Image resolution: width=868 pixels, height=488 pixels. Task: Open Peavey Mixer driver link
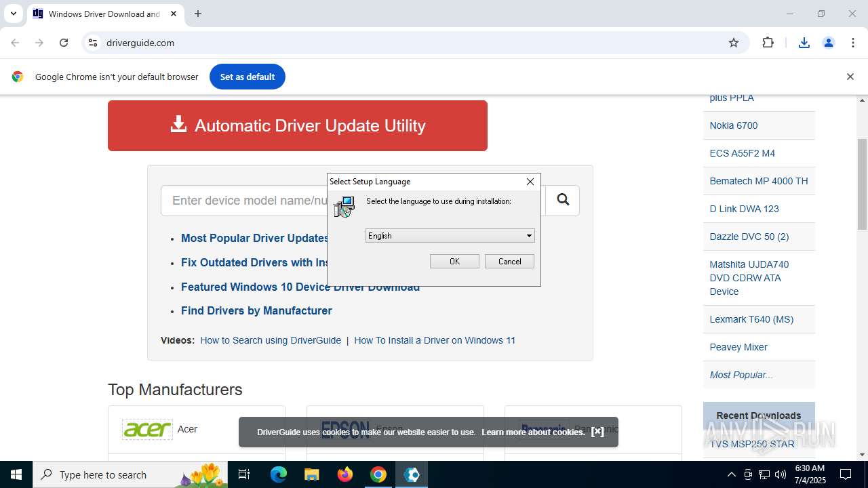click(x=738, y=347)
